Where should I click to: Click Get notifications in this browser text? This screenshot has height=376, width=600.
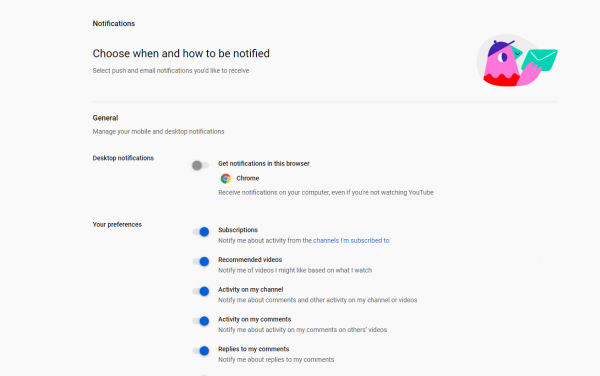(264, 164)
